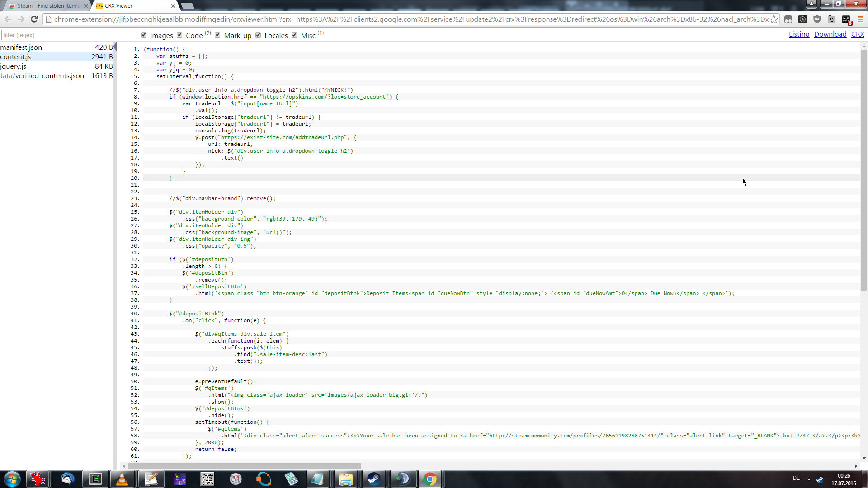Viewport: 868px width, 488px height.
Task: Open Thunderbird from the taskbar
Action: point(67,479)
